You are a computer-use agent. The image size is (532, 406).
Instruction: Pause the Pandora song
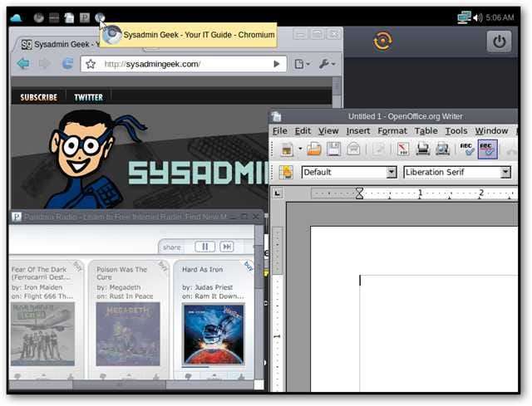click(x=205, y=247)
